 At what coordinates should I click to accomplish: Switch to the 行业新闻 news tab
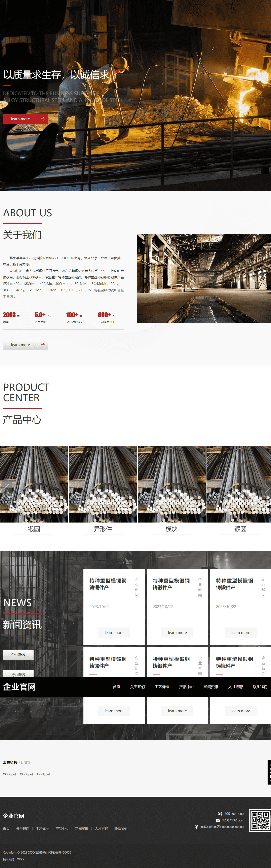pyautogui.click(x=18, y=673)
